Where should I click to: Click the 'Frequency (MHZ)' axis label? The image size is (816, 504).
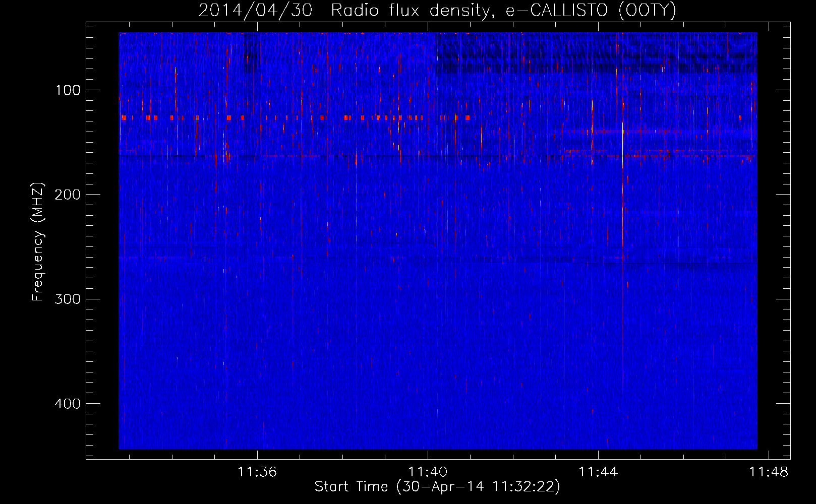[38, 242]
